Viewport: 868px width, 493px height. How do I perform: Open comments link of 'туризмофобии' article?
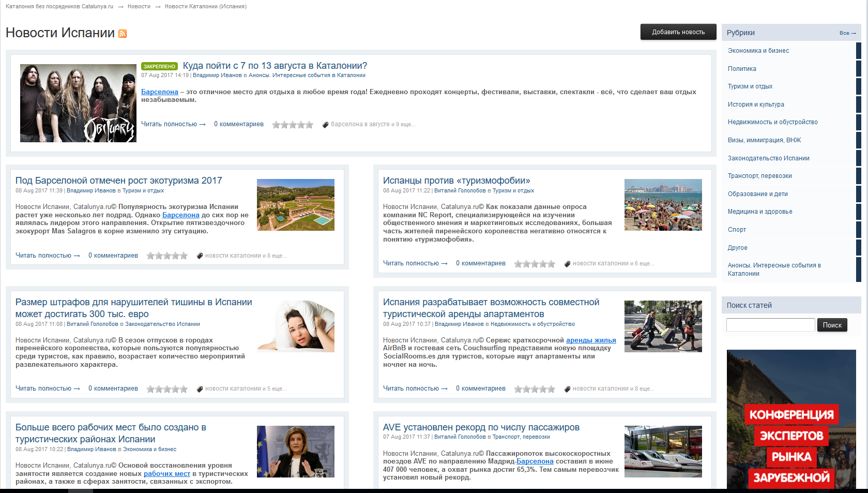(x=481, y=263)
